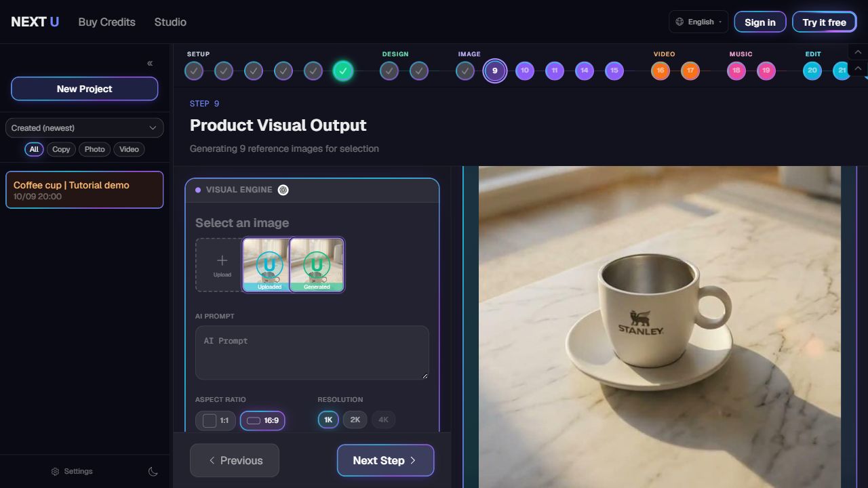The width and height of the screenshot is (868, 488).
Task: Open English language selector
Action: pos(698,22)
